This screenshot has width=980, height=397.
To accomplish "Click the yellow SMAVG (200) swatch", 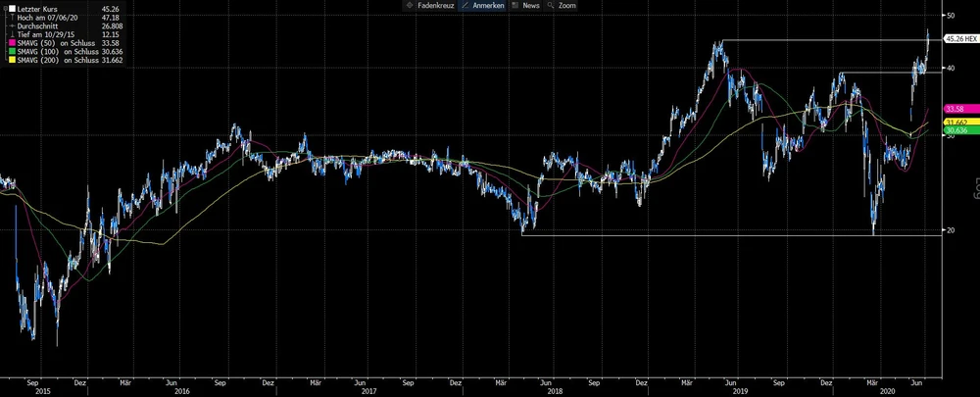I will pos(11,61).
